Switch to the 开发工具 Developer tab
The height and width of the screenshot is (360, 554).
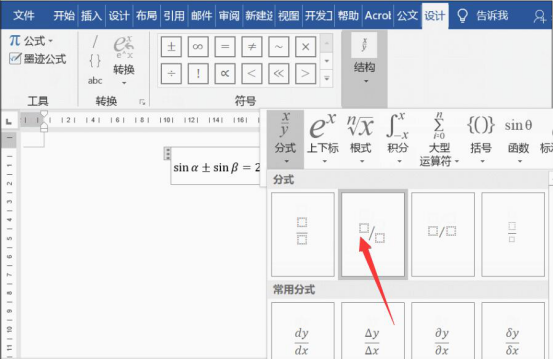pyautogui.click(x=319, y=16)
